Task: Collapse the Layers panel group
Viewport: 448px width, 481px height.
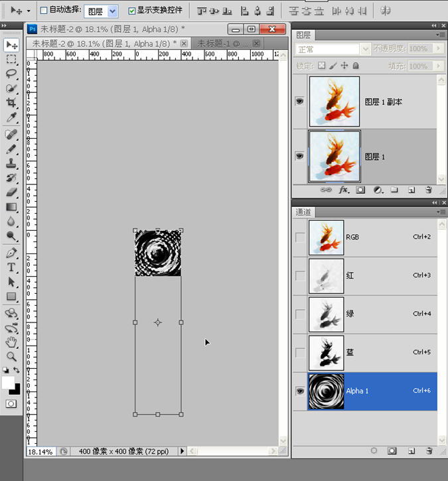Action: click(x=434, y=26)
